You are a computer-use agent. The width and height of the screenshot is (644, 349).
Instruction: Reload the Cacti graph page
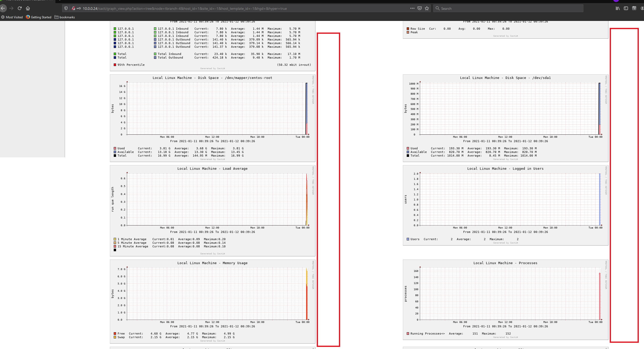point(20,9)
